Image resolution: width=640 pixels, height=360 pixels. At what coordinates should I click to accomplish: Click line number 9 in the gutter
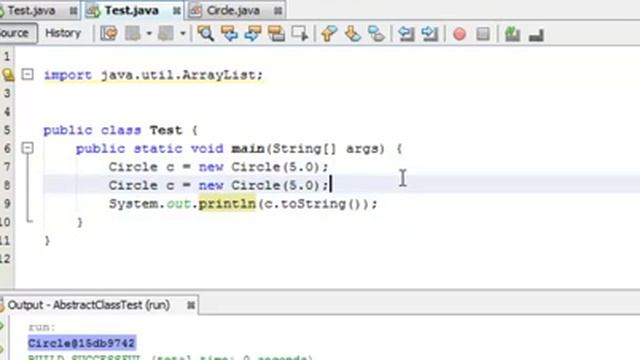[7, 204]
